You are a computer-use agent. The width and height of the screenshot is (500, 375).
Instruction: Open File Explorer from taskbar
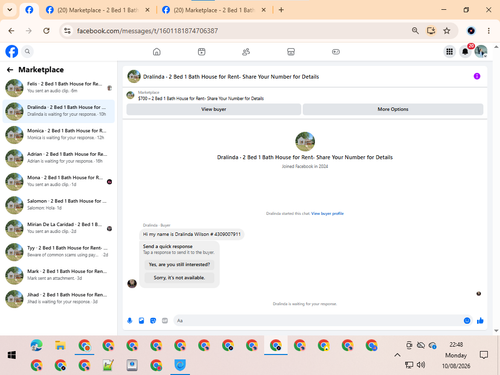click(60, 346)
